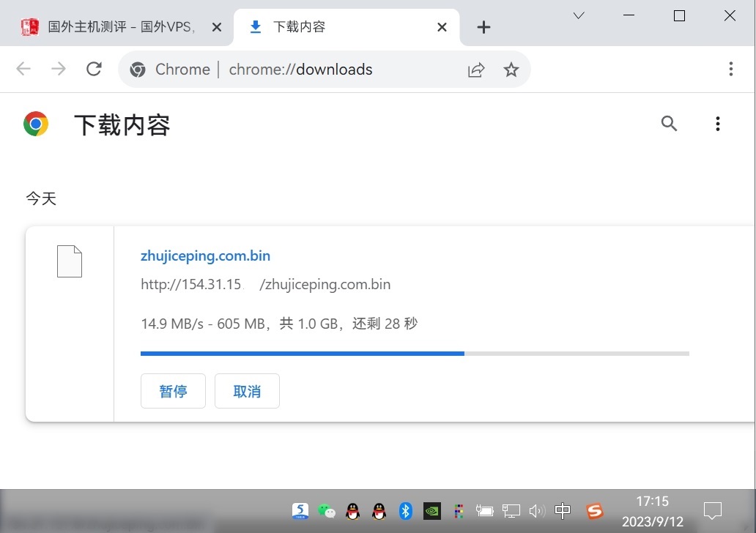The height and width of the screenshot is (533, 756).
Task: Click the share icon in address bar
Action: tap(476, 70)
